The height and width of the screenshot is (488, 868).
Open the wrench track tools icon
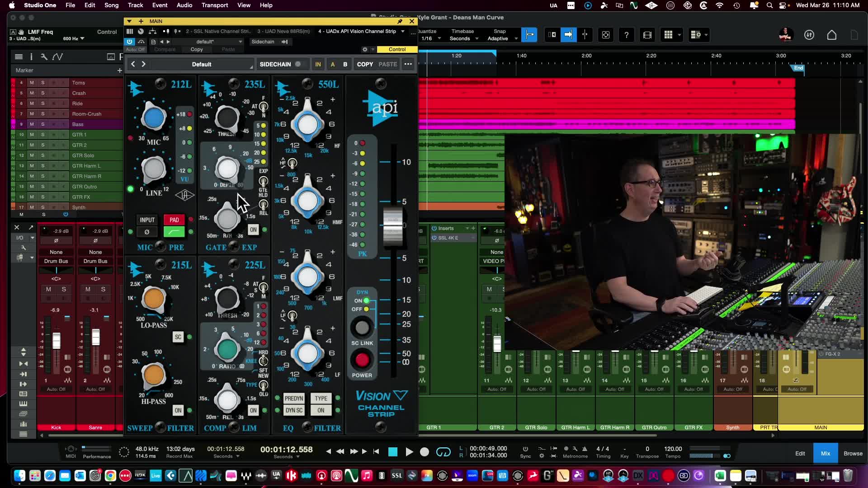pos(44,56)
